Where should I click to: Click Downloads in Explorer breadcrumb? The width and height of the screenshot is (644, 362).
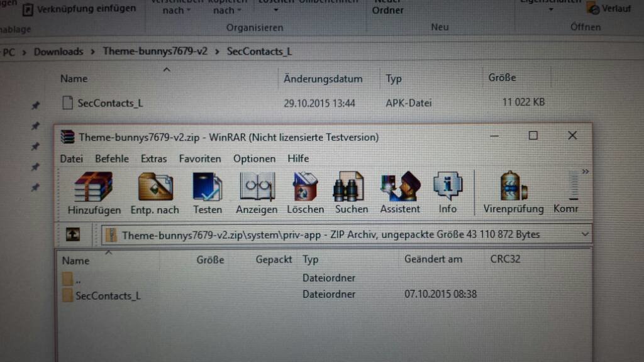pos(58,52)
